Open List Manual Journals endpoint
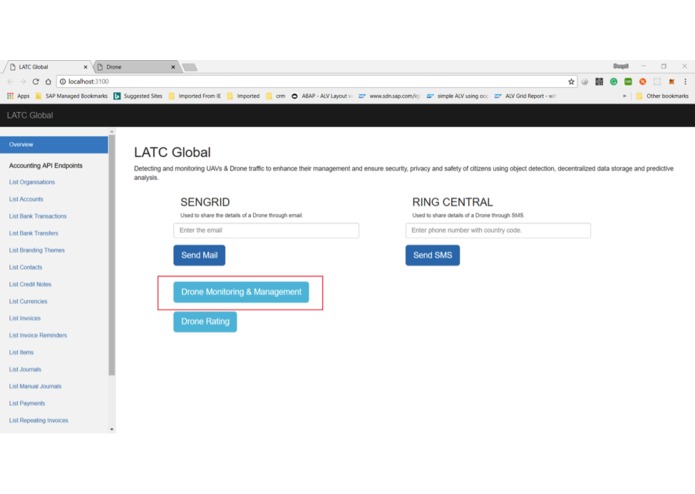Viewport: 695px width, 494px height. point(35,386)
